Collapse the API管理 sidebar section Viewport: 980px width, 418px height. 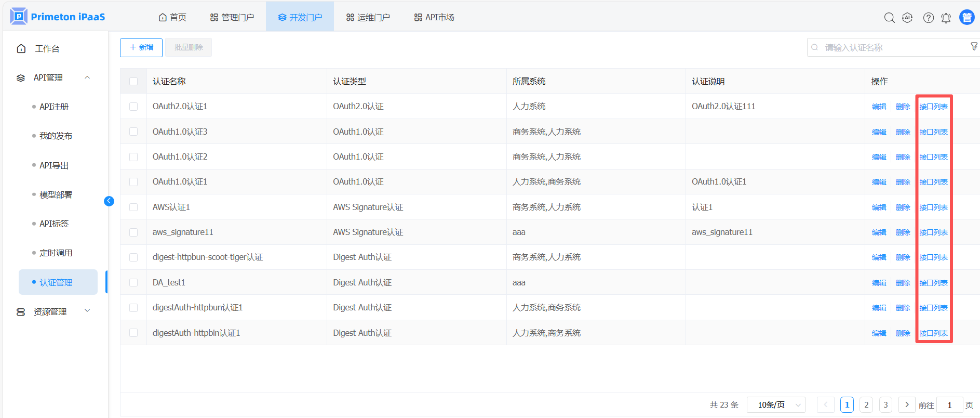[x=87, y=77]
